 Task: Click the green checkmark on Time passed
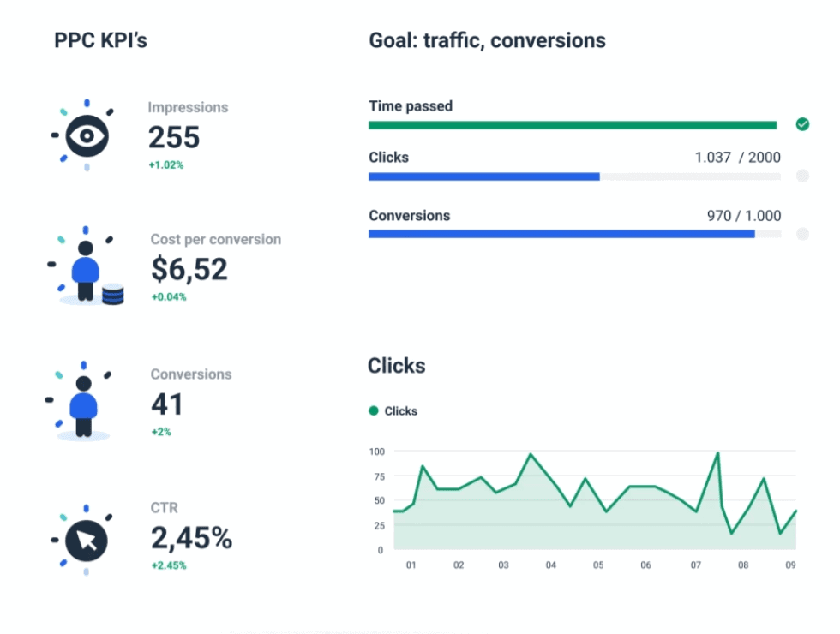click(x=803, y=124)
